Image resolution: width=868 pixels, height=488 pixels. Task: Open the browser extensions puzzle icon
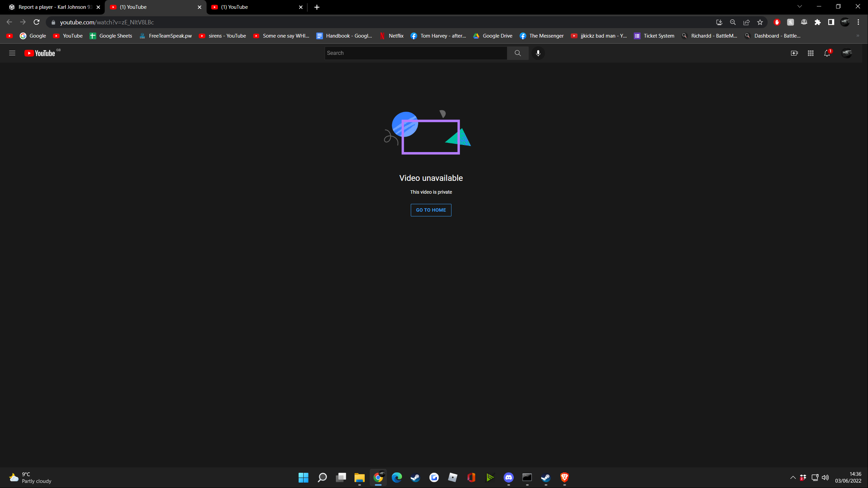tap(817, 22)
